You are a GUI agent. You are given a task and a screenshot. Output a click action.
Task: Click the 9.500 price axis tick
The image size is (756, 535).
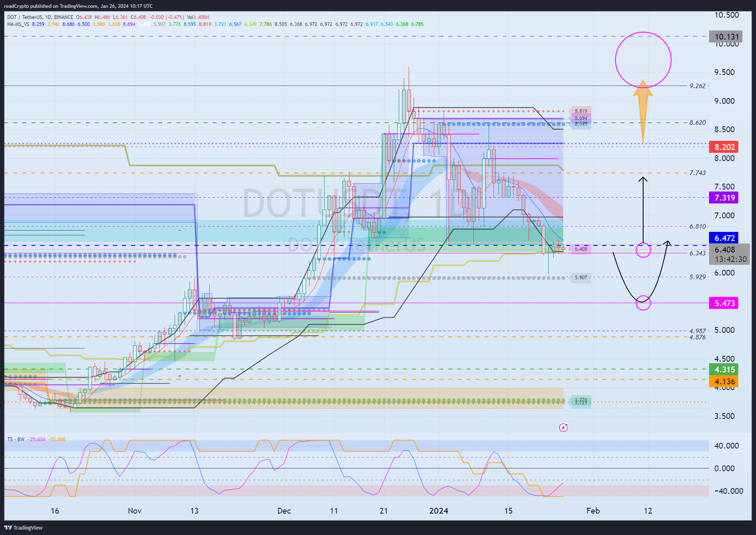[724, 72]
